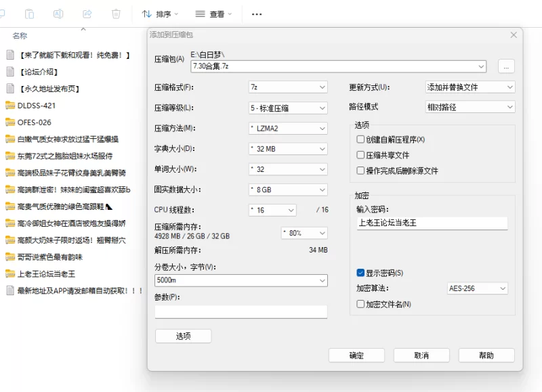Open the 分卷大小 5000m dropdown
Viewport: 542px width, 392px height.
[x=322, y=280]
